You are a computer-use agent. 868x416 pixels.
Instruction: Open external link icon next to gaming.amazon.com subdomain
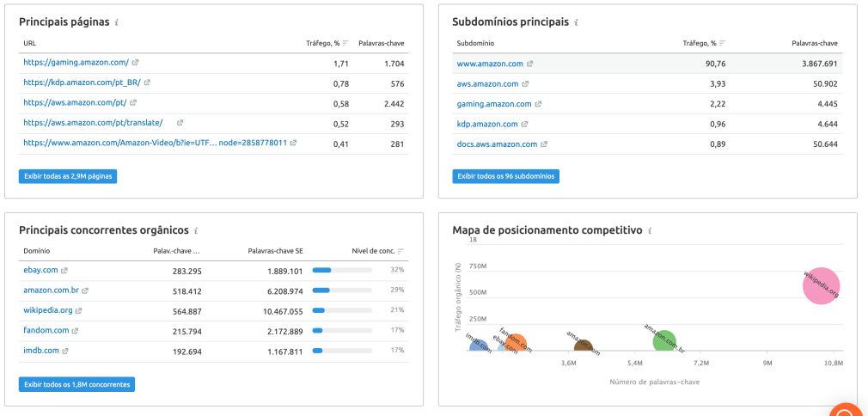pos(538,104)
